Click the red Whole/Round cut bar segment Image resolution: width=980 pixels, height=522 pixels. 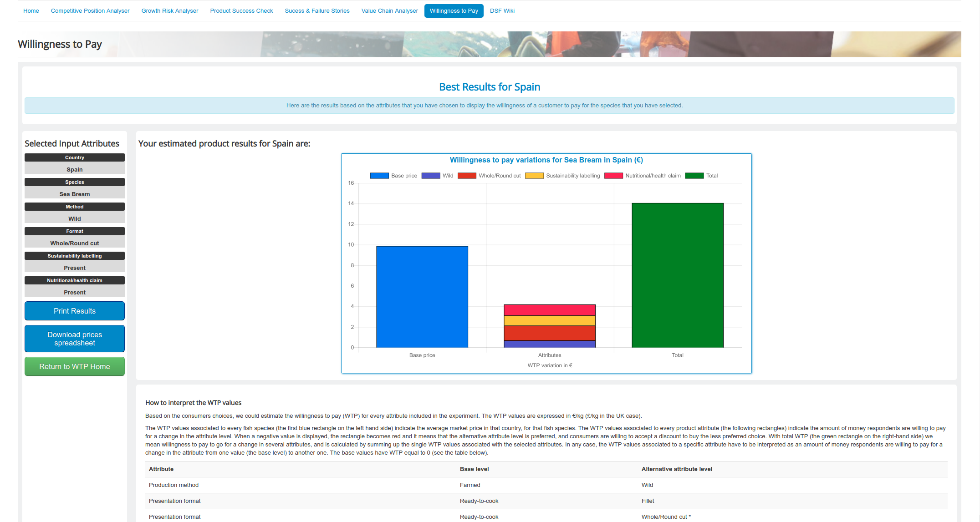click(x=550, y=333)
